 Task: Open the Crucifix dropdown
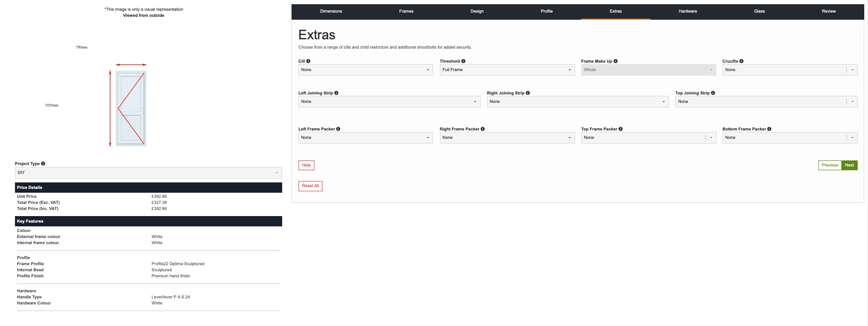pos(789,70)
